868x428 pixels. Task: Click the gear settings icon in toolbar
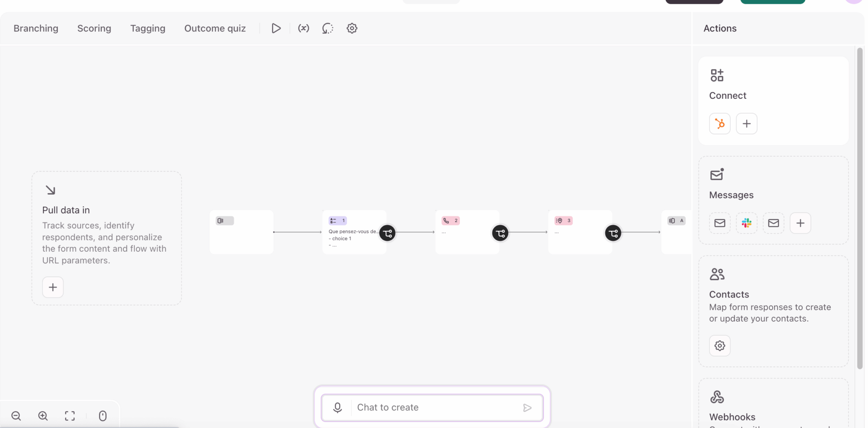tap(352, 28)
